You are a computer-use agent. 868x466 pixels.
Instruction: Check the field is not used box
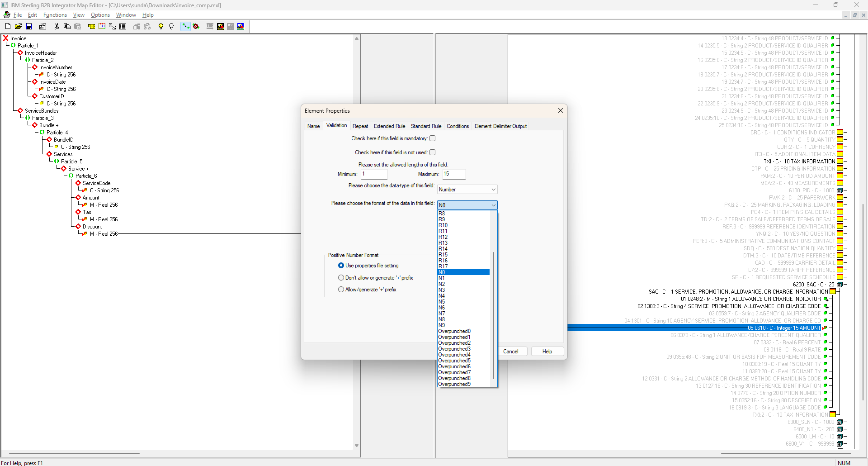[x=432, y=152]
